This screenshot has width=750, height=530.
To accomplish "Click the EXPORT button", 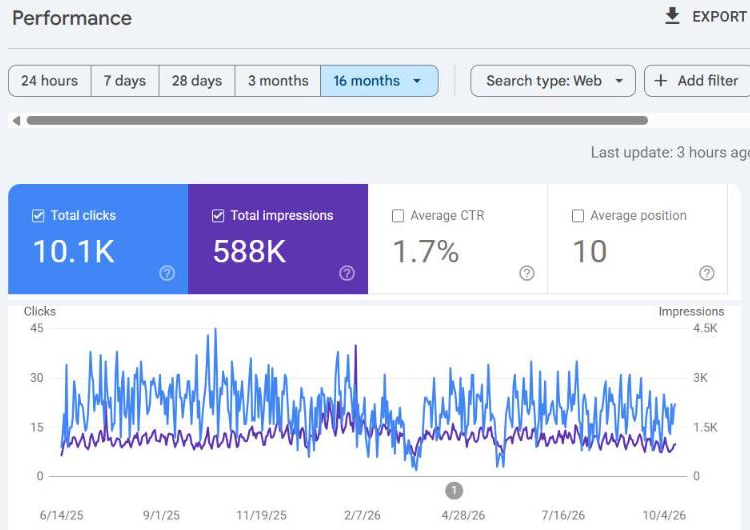I will [x=707, y=16].
